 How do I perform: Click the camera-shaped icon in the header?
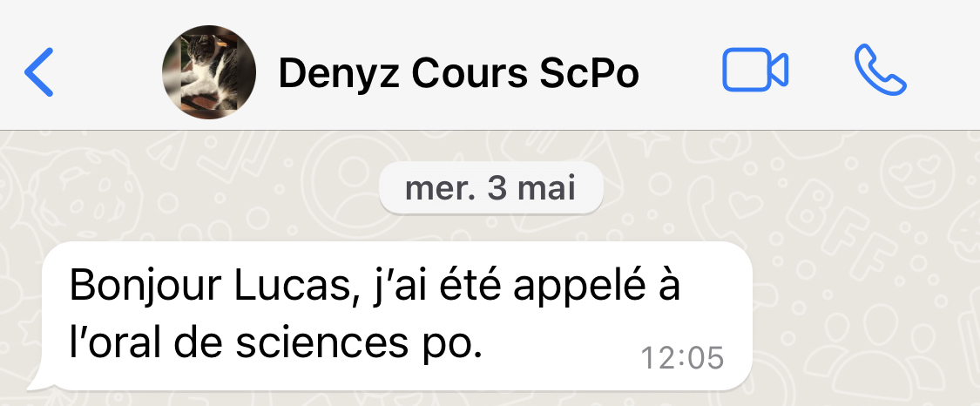point(755,70)
